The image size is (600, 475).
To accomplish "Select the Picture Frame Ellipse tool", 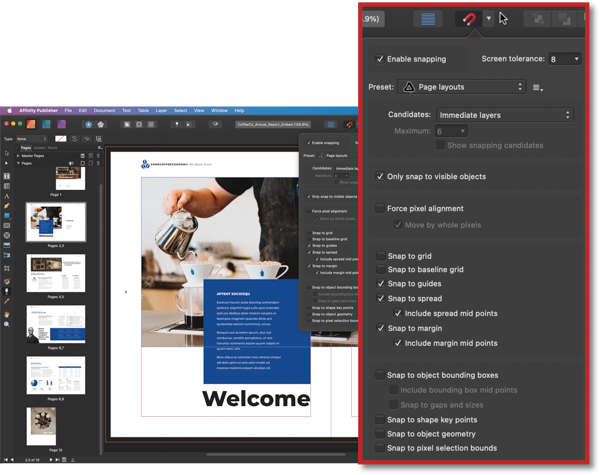I will pyautogui.click(x=7, y=235).
